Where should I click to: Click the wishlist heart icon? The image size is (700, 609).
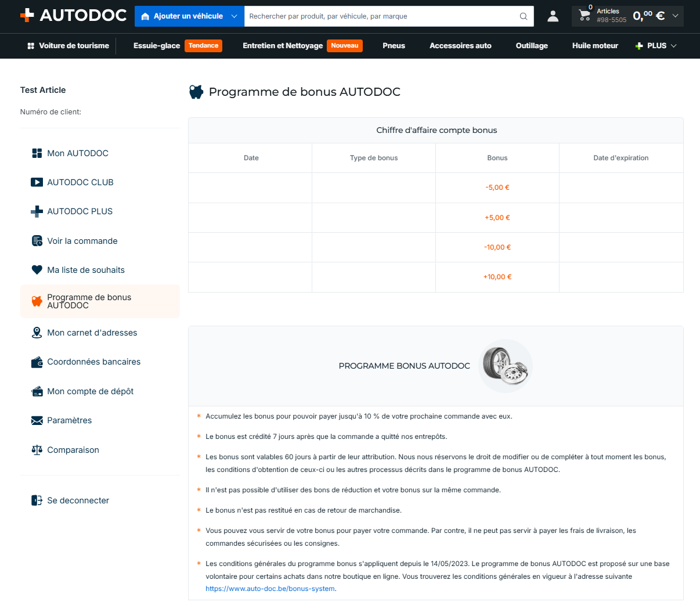pos(37,270)
